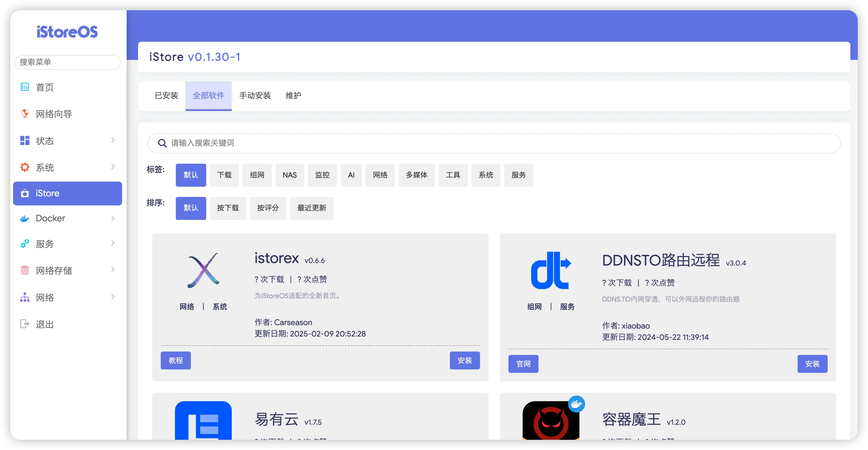Expand the 网络存储 menu chevron
The height and width of the screenshot is (450, 868).
click(113, 270)
